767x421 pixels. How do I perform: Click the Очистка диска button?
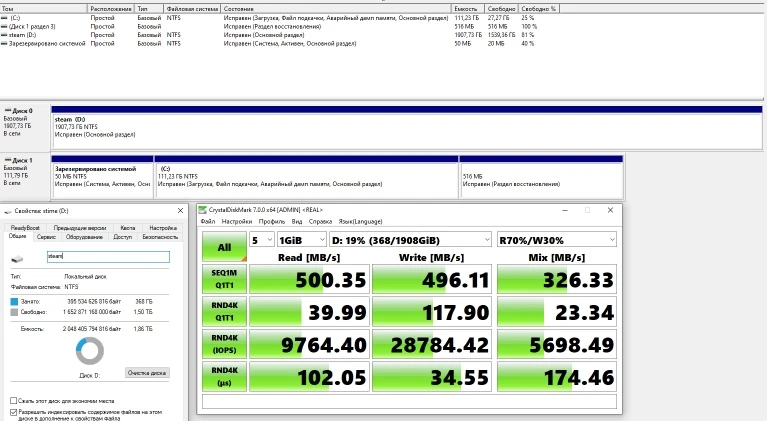(147, 373)
